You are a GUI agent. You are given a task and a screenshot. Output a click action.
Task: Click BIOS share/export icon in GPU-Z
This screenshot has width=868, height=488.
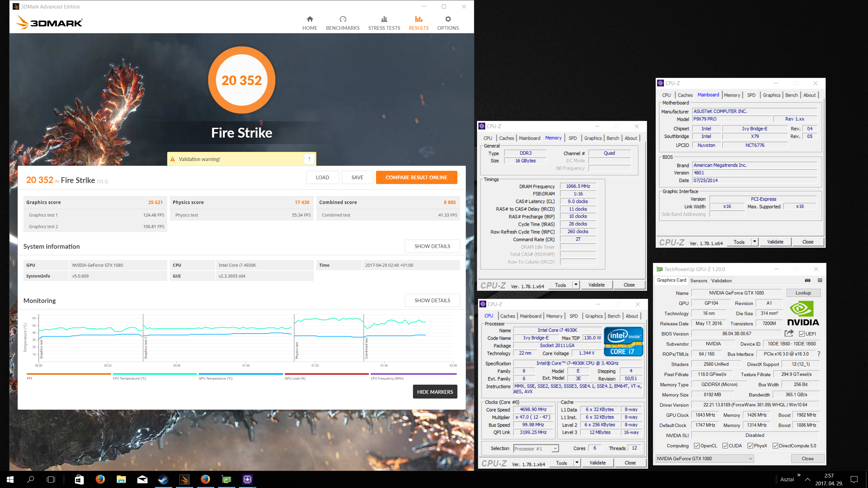pos(789,333)
